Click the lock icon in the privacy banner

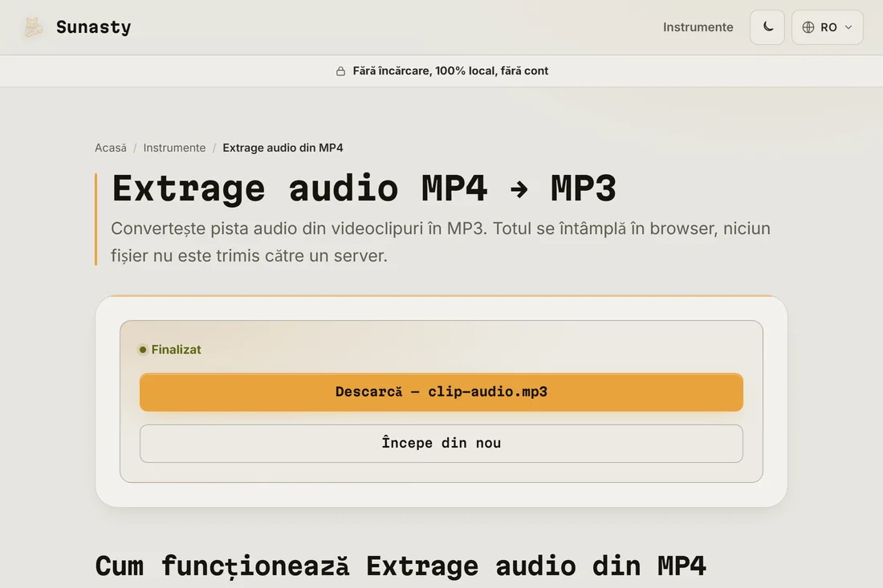click(x=340, y=71)
